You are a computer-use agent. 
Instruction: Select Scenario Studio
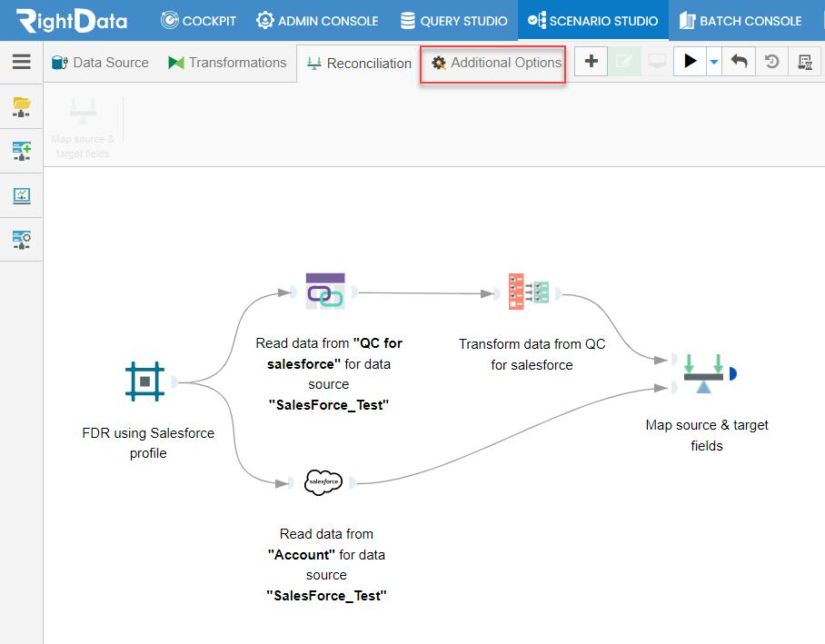tap(593, 21)
